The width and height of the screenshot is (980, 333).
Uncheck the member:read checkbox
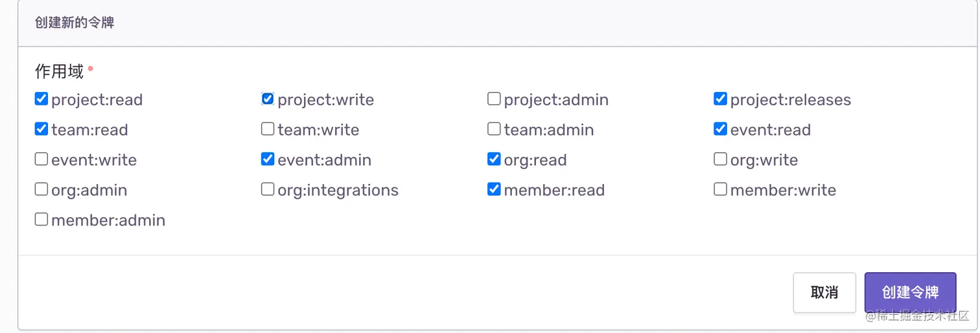tap(494, 189)
